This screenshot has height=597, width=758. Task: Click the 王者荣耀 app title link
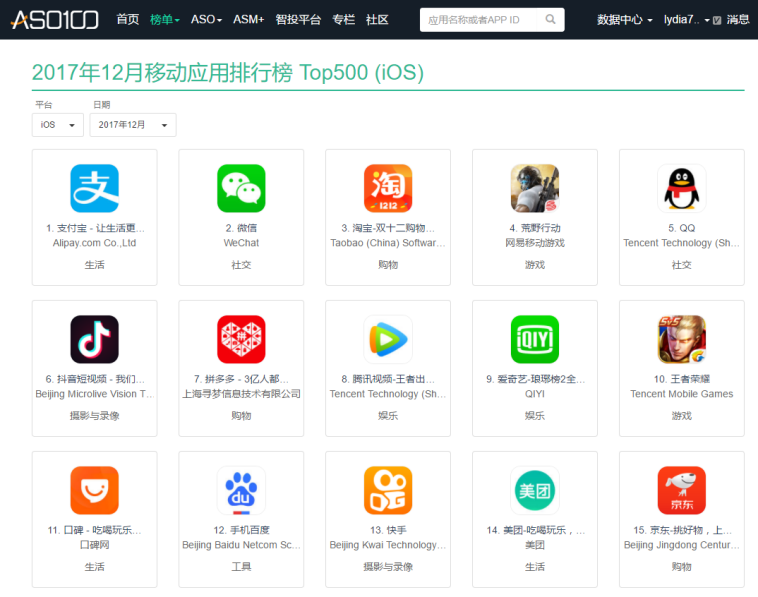pos(681,380)
